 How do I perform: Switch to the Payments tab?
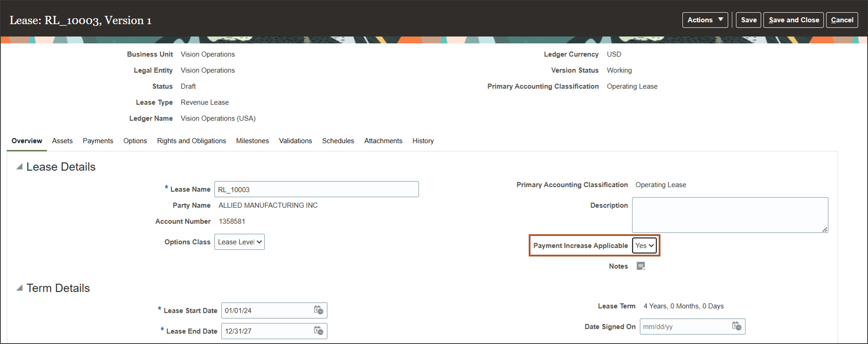(x=98, y=141)
